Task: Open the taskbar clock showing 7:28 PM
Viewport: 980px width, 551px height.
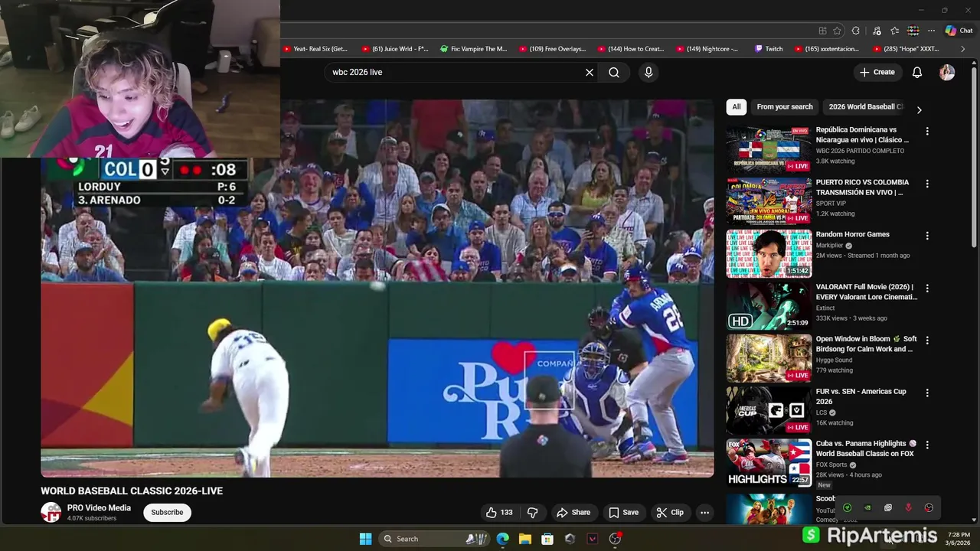Action: [x=959, y=539]
